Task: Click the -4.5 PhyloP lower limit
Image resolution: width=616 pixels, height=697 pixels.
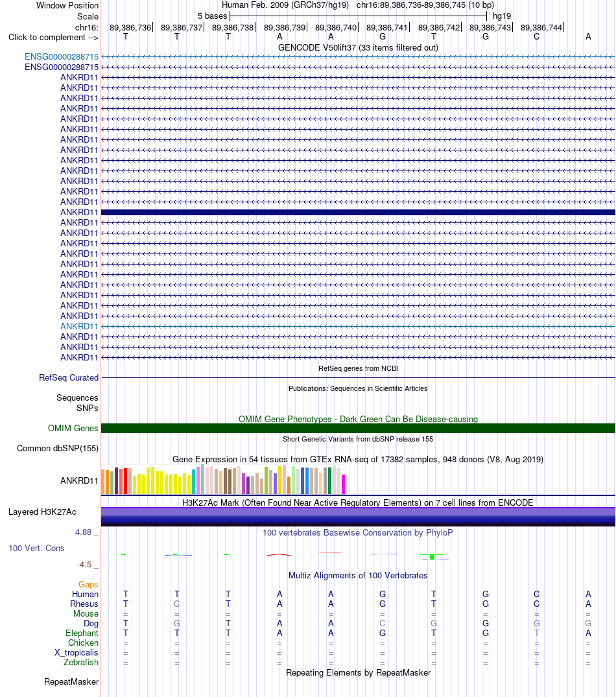Action: coord(84,565)
